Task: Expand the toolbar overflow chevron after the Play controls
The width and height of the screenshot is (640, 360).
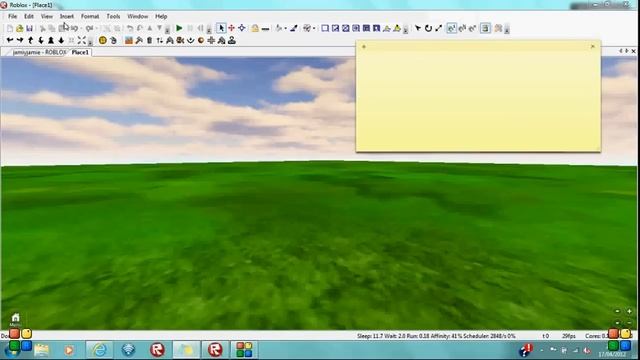Action: [x=209, y=29]
